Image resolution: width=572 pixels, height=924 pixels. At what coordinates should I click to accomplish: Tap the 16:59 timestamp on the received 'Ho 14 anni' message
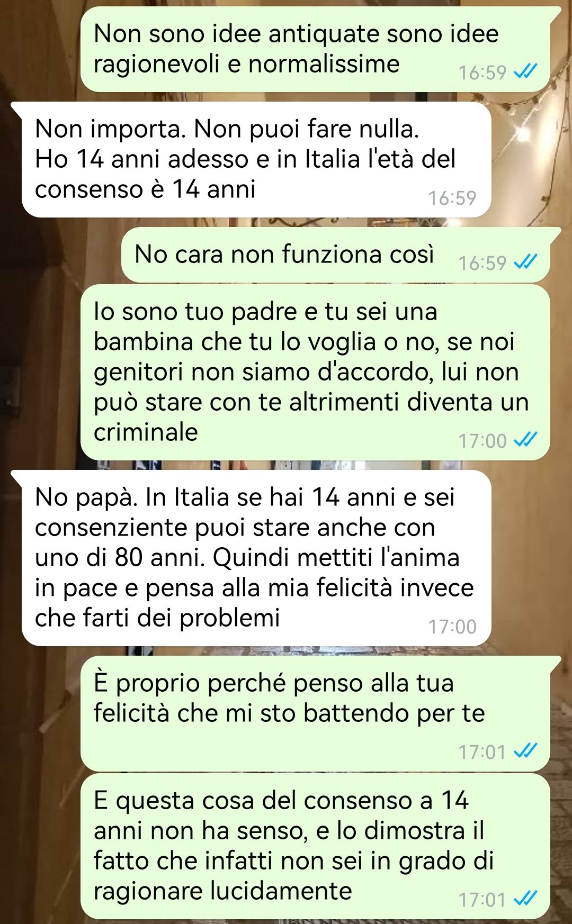pos(452,198)
